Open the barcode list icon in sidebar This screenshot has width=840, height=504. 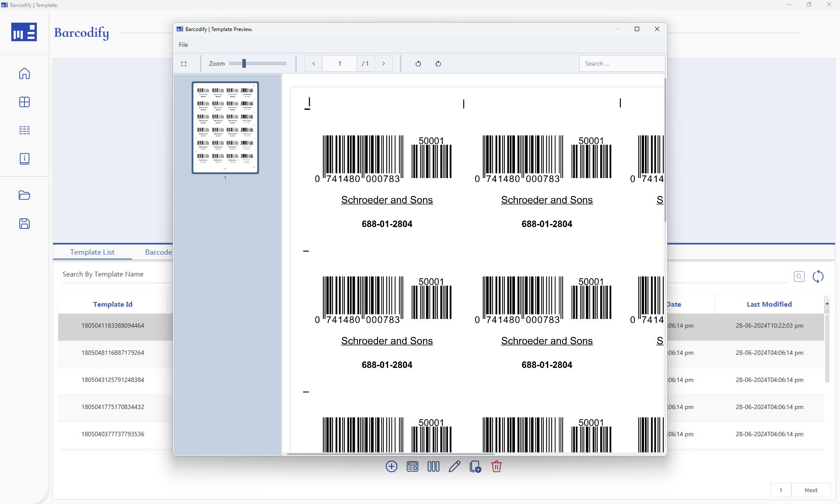tap(24, 130)
